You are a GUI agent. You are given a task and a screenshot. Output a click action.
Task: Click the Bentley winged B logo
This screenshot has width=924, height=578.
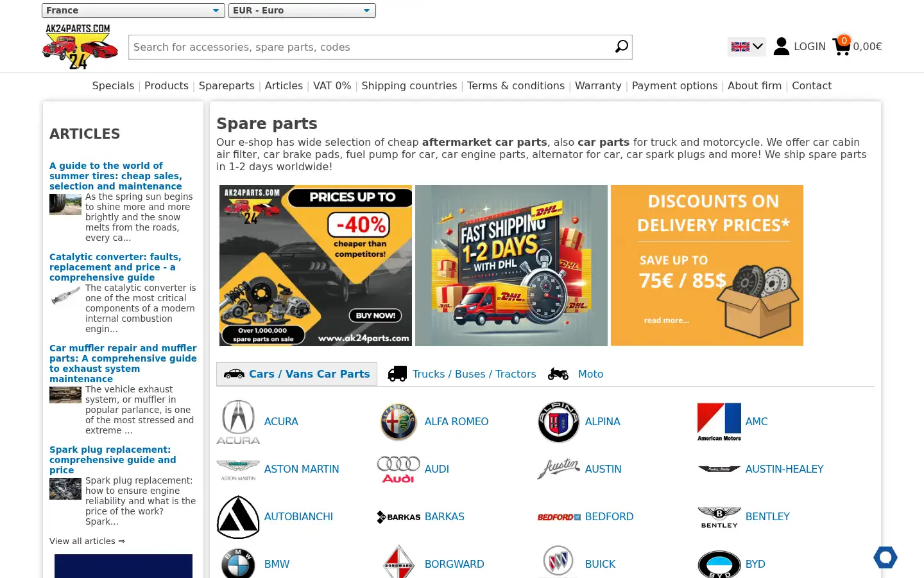click(x=719, y=517)
